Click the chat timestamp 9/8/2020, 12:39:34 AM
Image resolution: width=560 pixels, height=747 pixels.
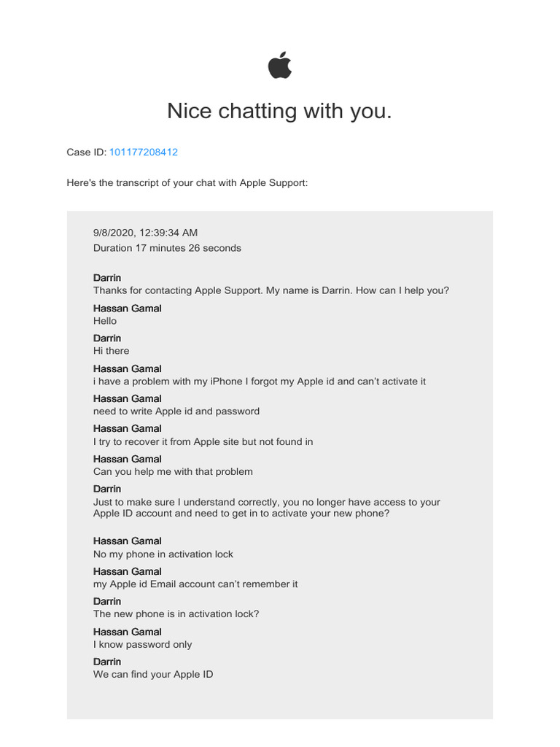[145, 233]
